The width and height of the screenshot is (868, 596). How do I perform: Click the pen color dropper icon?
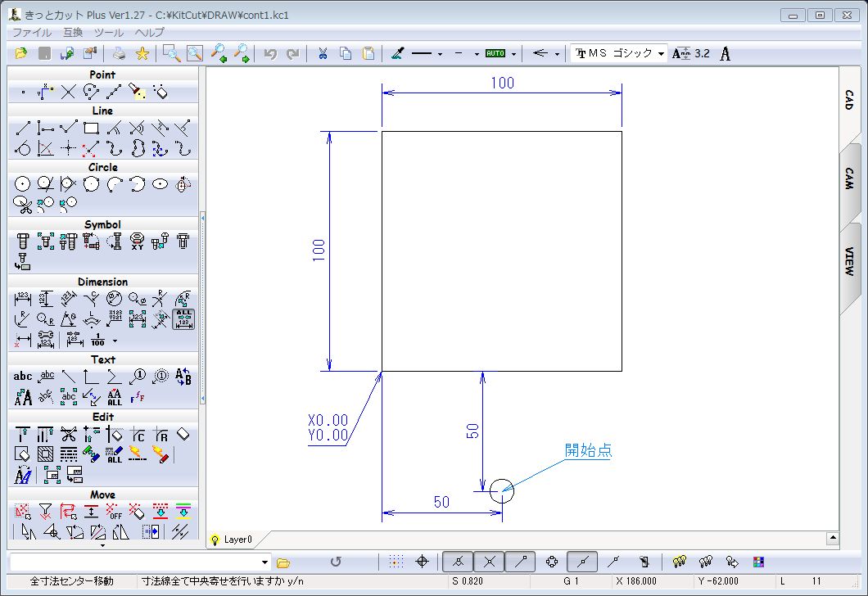(x=397, y=54)
